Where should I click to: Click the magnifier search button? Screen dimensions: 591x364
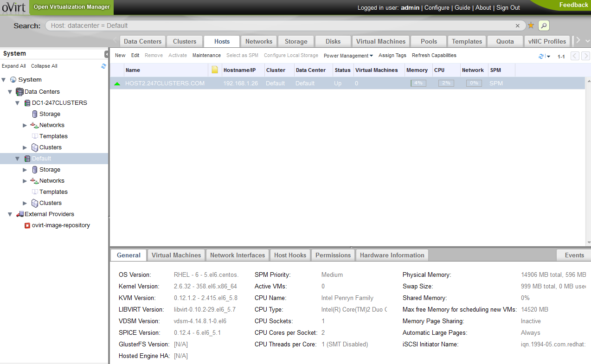pos(544,26)
